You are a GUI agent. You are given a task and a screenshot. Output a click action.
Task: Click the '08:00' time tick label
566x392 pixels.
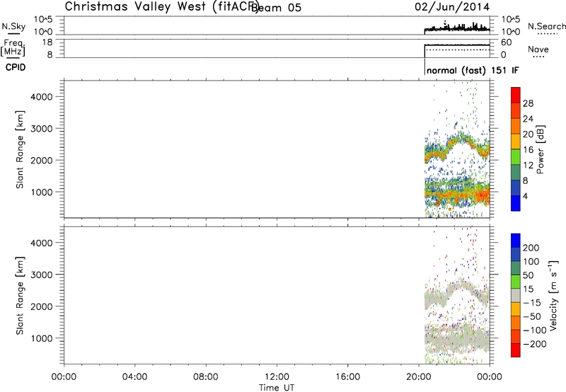point(206,377)
